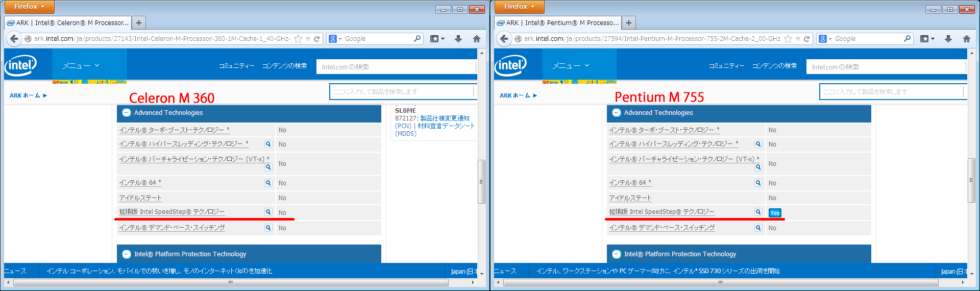Search icon beside Hyper-Threading row, Pentium window
The height and width of the screenshot is (291, 980).
pos(758,144)
